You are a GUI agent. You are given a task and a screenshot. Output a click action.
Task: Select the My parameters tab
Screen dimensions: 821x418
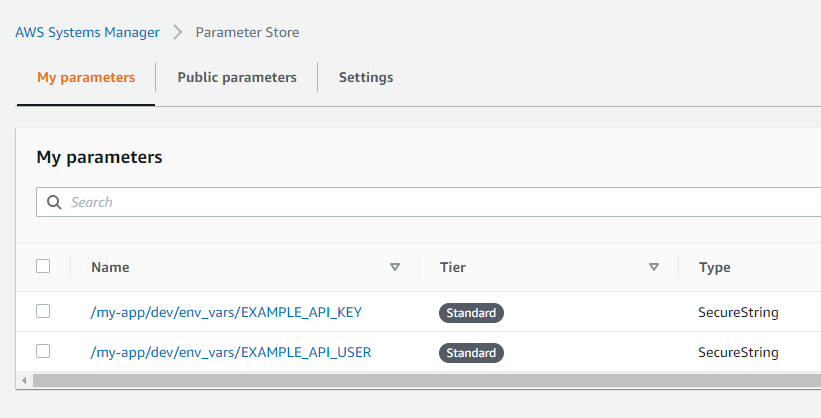(x=86, y=78)
